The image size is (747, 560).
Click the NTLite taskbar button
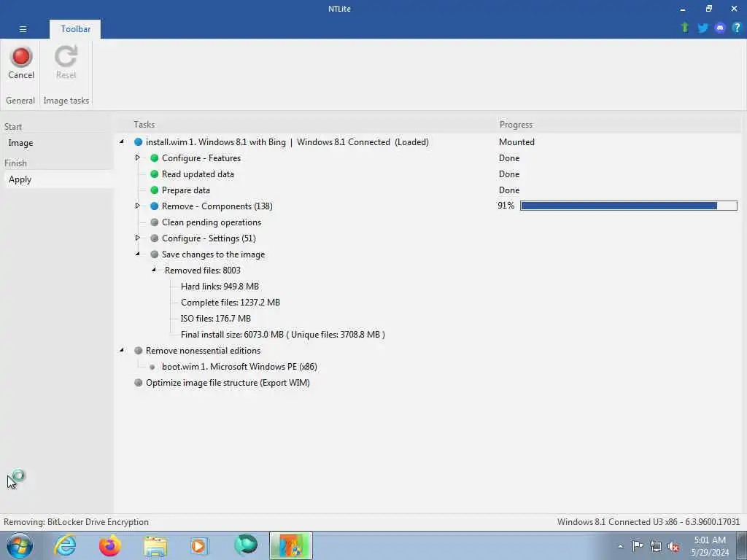coord(290,545)
